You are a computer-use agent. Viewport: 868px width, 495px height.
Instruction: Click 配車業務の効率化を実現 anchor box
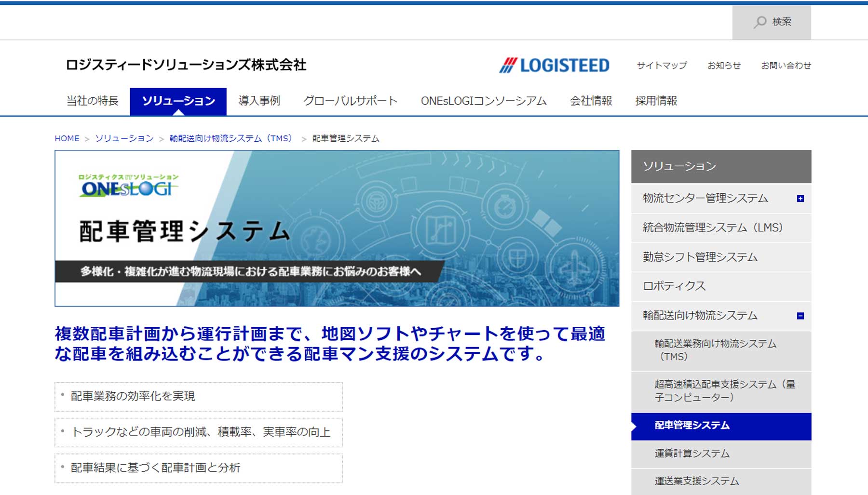198,397
